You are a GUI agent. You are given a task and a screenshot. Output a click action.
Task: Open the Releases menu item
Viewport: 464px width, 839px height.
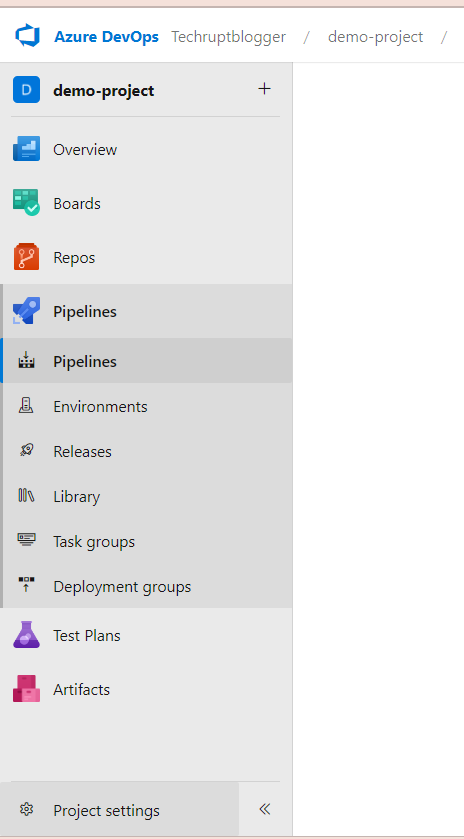pyautogui.click(x=146, y=451)
